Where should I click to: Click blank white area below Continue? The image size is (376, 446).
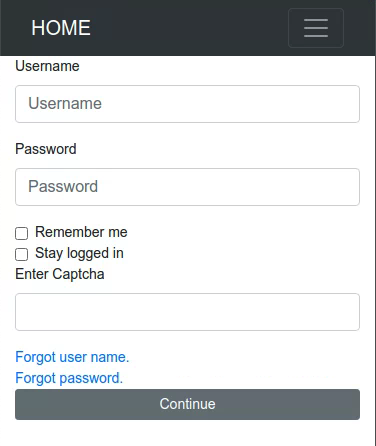tap(187, 433)
